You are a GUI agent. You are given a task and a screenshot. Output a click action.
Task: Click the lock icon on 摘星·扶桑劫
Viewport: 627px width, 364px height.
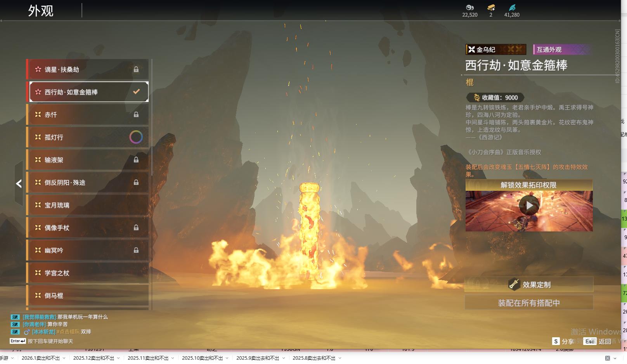click(136, 69)
